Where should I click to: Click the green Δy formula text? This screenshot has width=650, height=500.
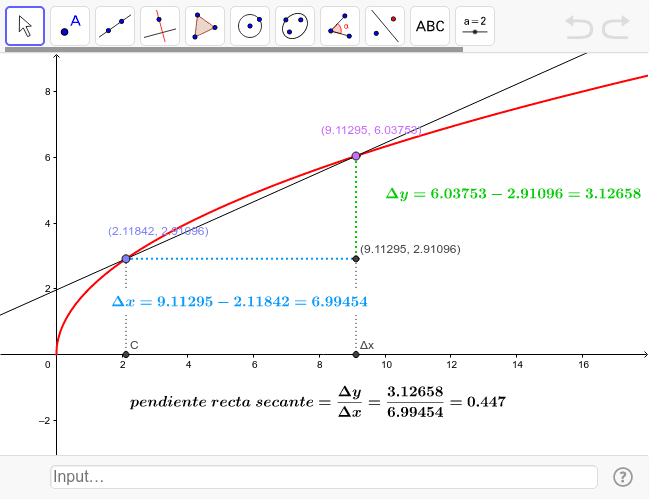[513, 194]
